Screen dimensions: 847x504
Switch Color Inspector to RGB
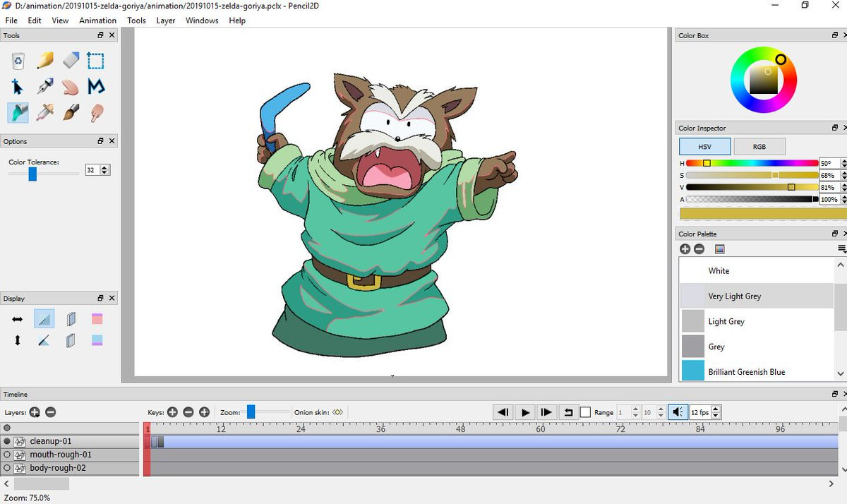coord(759,147)
